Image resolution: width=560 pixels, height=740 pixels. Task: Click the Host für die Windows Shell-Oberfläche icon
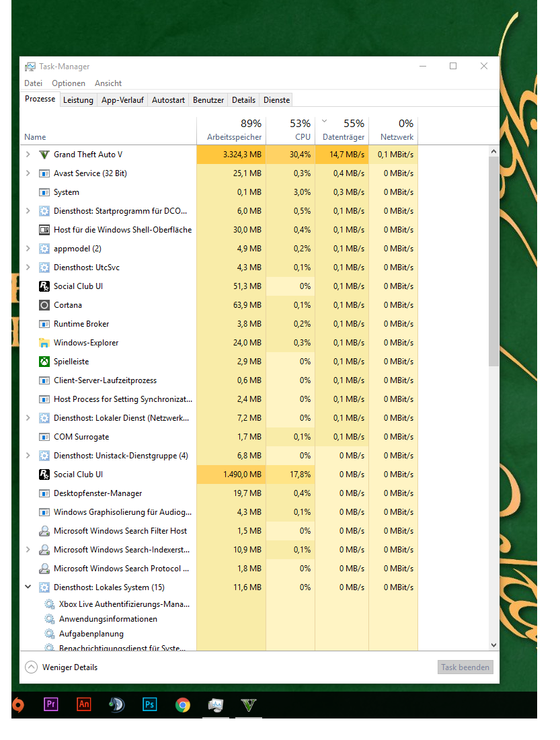click(x=44, y=231)
